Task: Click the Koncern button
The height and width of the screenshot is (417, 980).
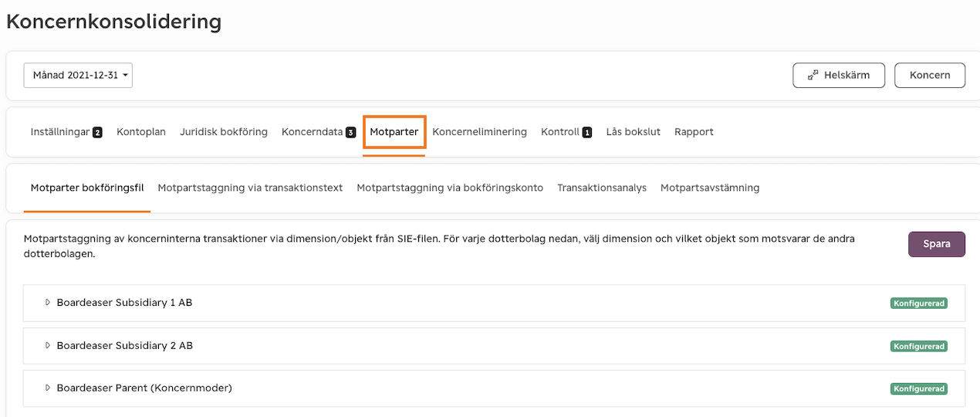Action: [x=930, y=76]
